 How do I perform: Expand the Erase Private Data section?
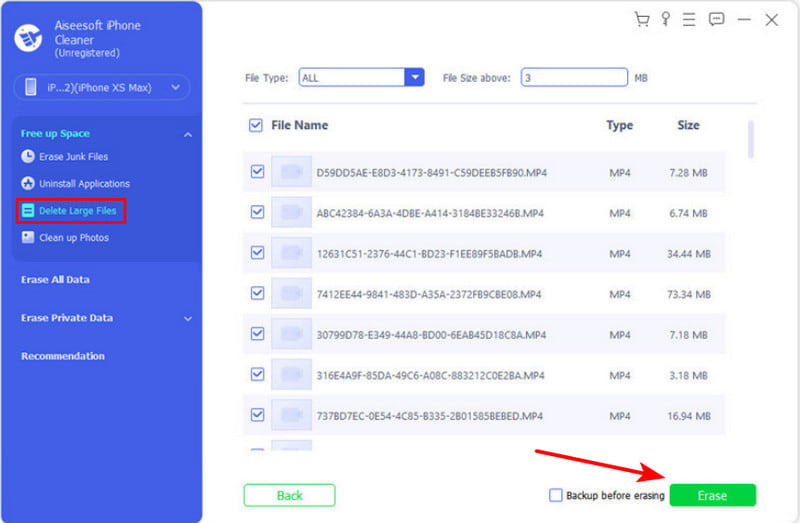[187, 319]
